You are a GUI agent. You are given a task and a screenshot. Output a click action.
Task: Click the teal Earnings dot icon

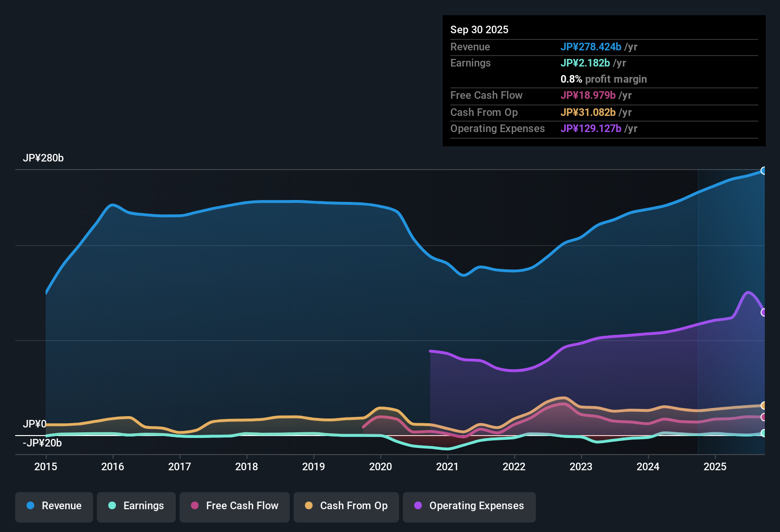[x=112, y=506]
